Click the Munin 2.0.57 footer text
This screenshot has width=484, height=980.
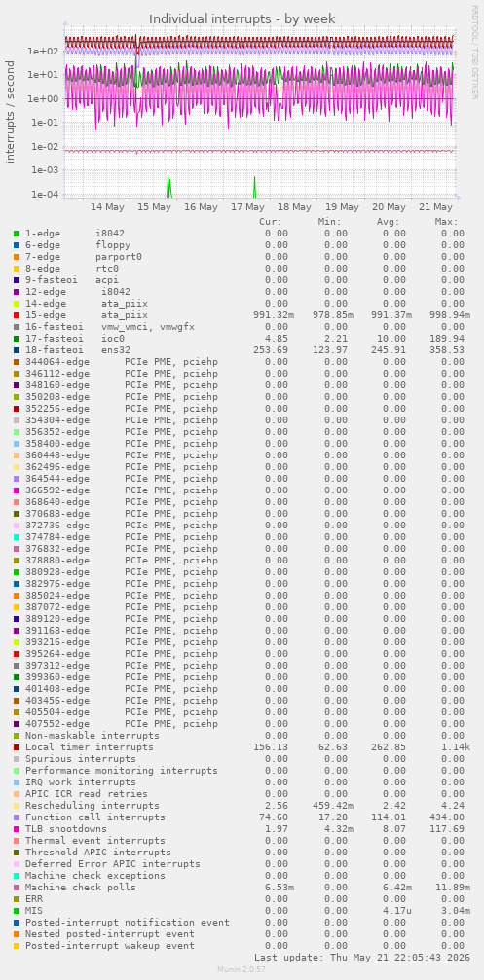coord(242,968)
